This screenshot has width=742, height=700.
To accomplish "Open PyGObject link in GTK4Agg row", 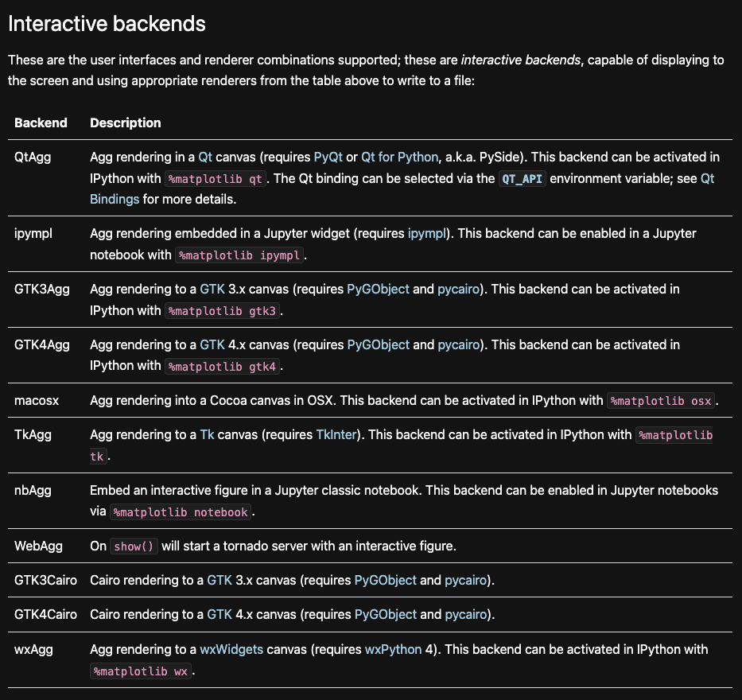I will click(378, 344).
